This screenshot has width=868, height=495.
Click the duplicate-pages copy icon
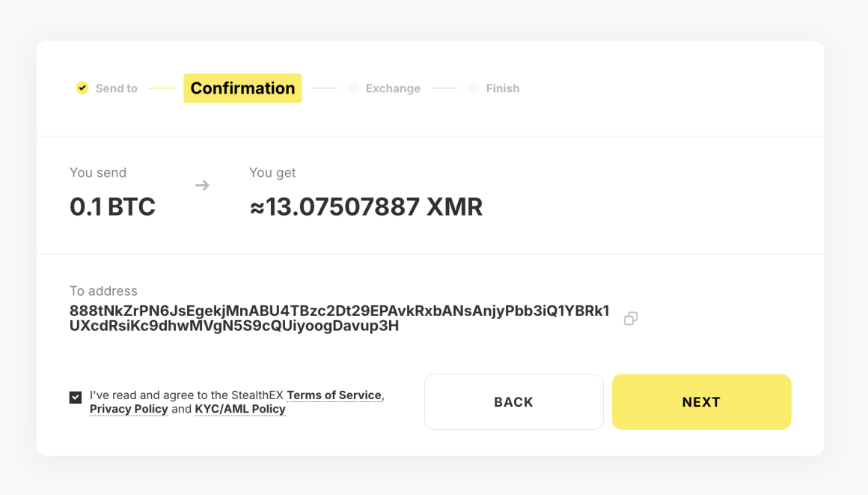pos(630,318)
